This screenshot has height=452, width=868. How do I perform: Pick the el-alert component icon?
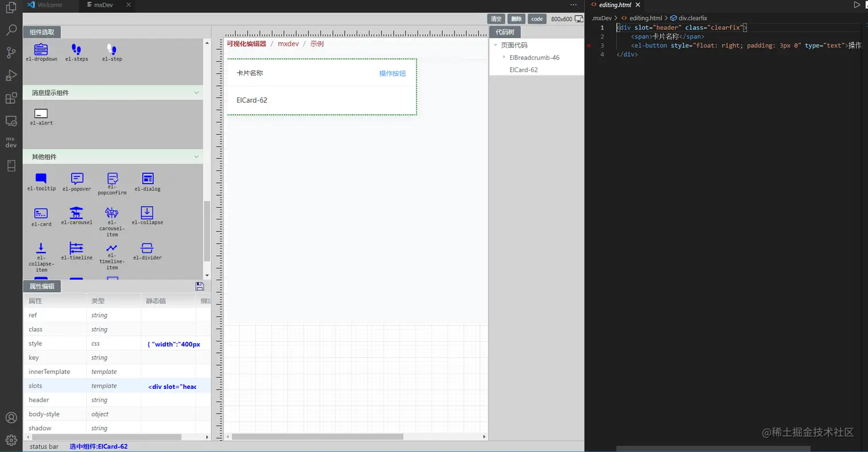[x=41, y=114]
